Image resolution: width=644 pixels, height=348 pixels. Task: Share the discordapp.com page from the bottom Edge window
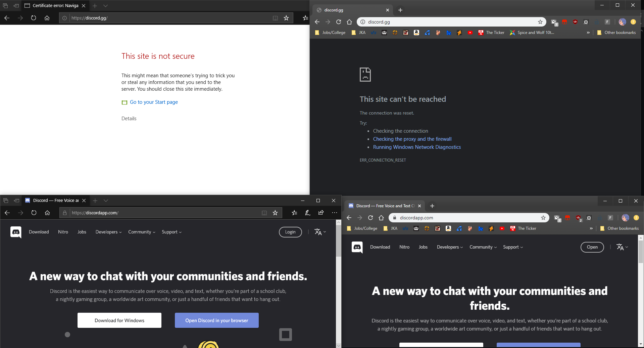(321, 213)
